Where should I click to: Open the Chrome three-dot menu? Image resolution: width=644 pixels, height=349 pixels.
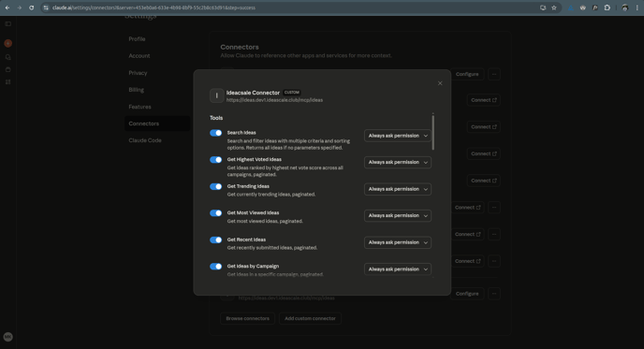click(637, 7)
